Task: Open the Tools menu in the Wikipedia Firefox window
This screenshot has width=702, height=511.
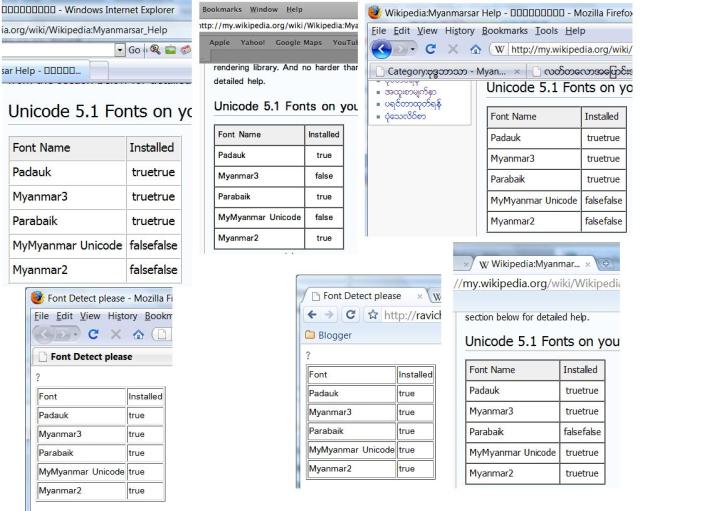Action: 547,31
